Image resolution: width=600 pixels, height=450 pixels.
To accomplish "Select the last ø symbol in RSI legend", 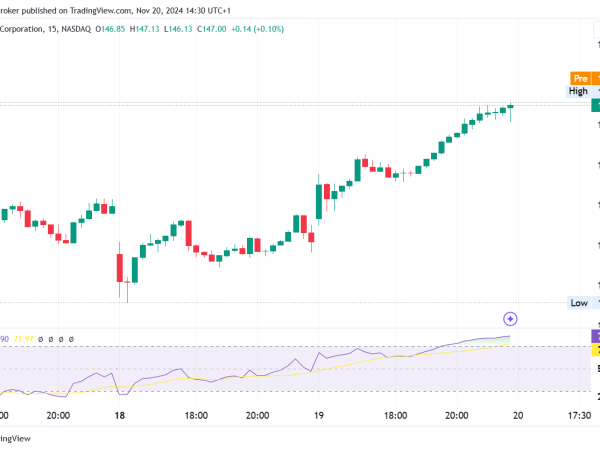I will click(71, 339).
